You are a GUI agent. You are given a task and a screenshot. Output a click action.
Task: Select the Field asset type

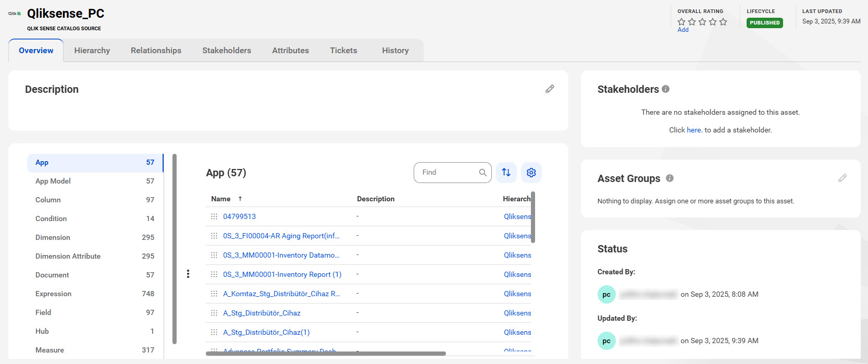(x=95, y=312)
